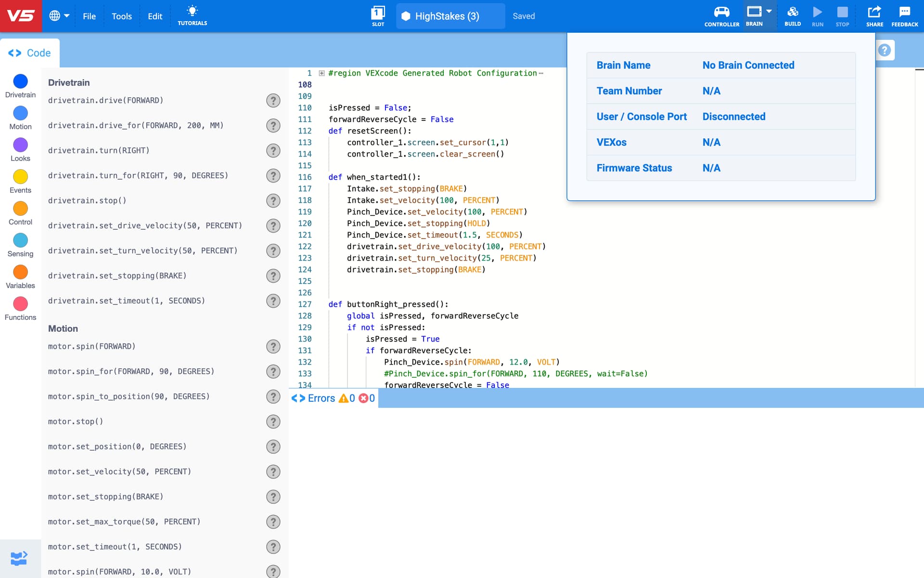Jump to Functions category circle

(20, 304)
